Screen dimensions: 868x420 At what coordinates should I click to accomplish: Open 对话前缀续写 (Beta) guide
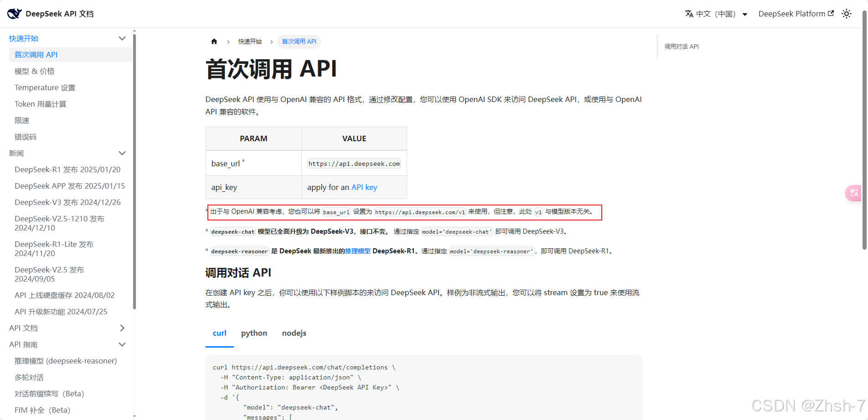tap(49, 394)
